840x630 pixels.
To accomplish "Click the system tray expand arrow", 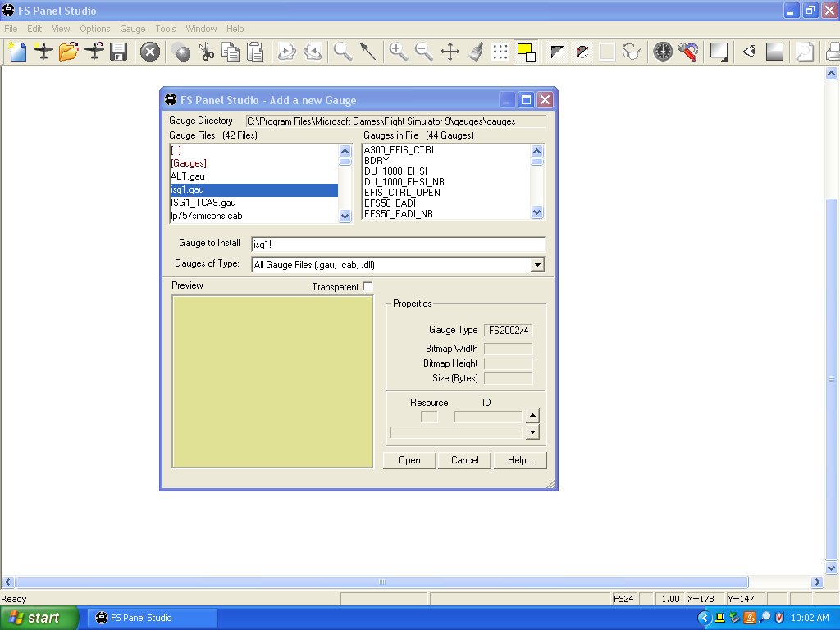I will [705, 619].
